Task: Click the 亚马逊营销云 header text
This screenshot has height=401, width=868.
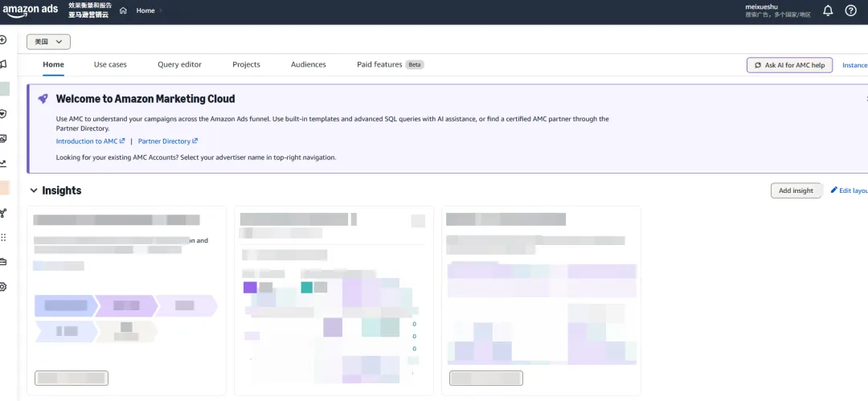Action: pos(88,15)
